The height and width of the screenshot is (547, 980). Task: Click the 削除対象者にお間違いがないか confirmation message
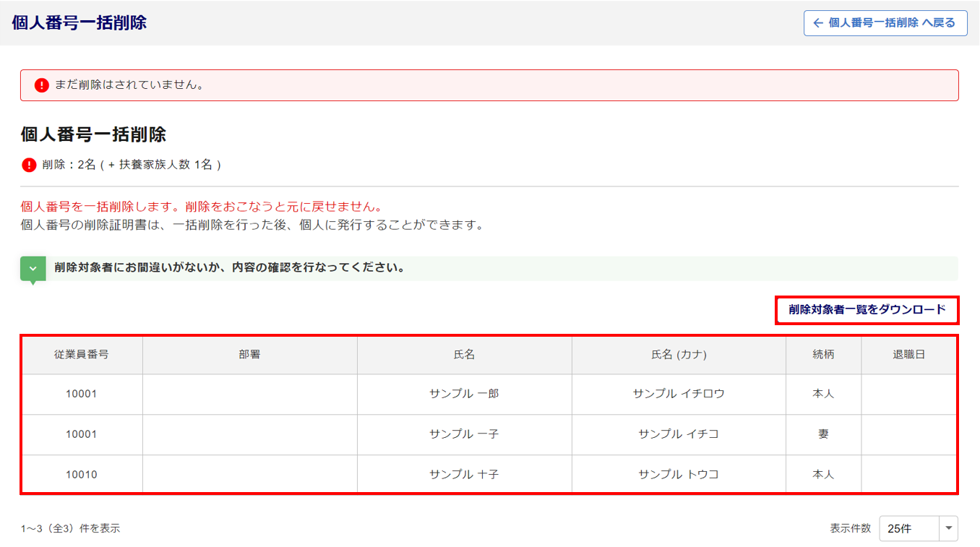[x=229, y=268]
